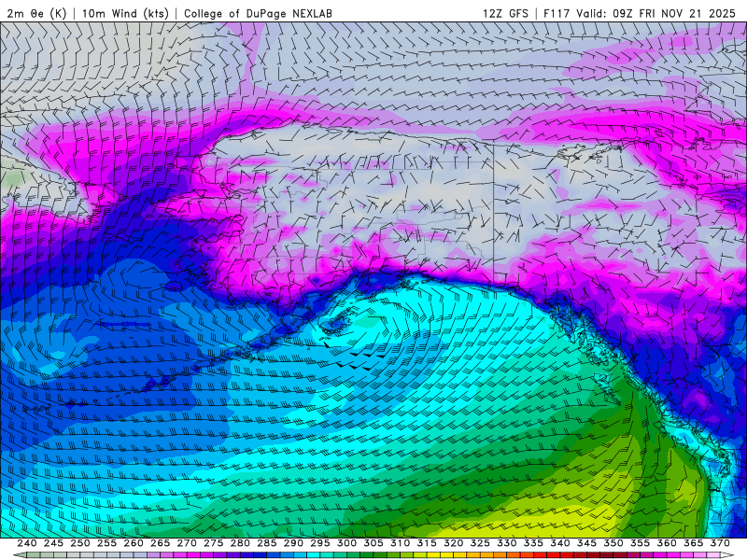Click the 355 colorbar value
747x560 pixels.
click(641, 543)
